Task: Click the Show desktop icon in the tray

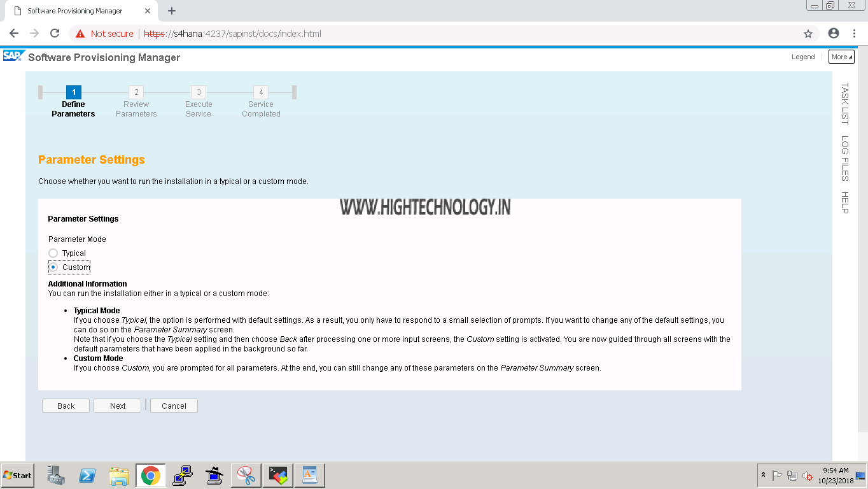Action: click(x=860, y=476)
